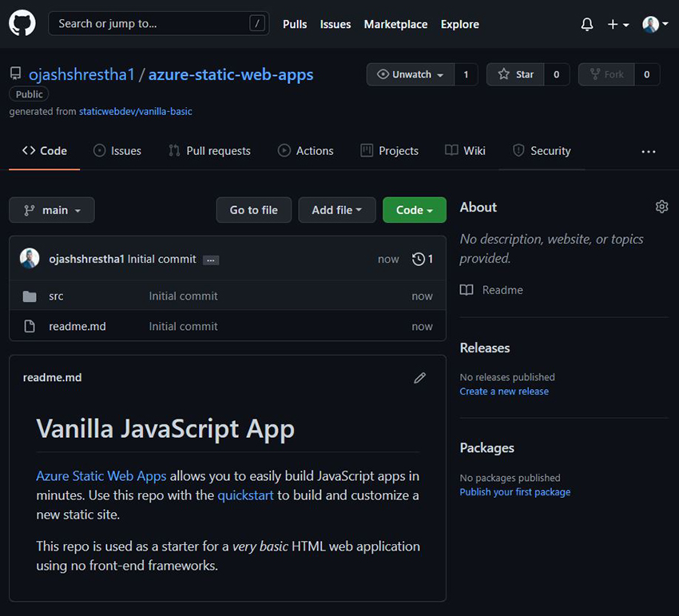Image resolution: width=679 pixels, height=616 pixels.
Task: Open the Add file dropdown
Action: pos(336,209)
